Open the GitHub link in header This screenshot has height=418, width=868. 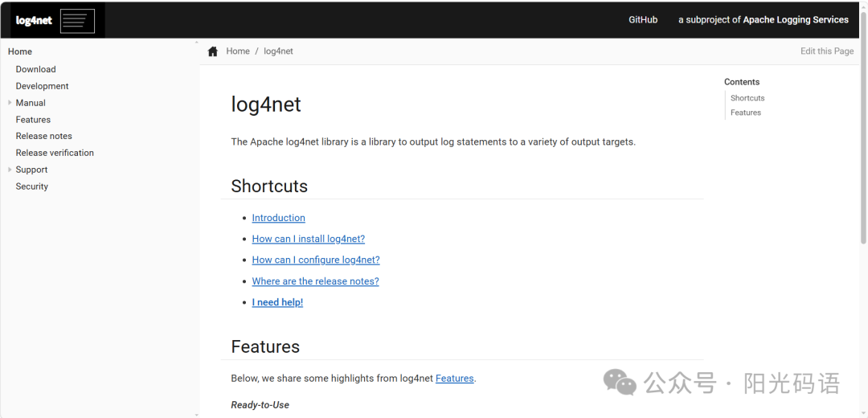[x=643, y=20]
